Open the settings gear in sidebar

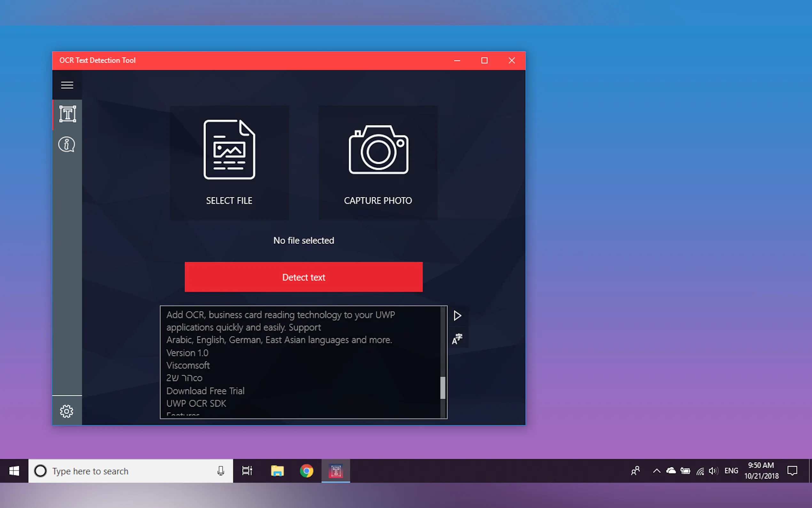[x=66, y=411]
